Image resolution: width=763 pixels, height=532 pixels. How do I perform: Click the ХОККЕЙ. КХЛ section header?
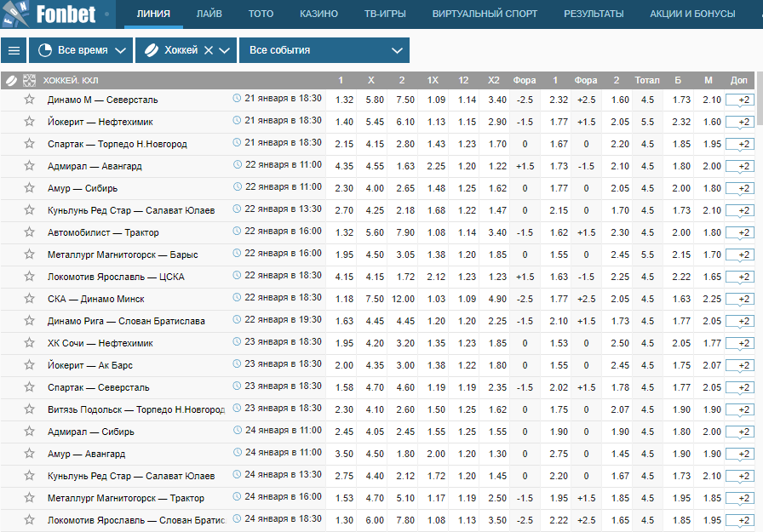pos(71,80)
